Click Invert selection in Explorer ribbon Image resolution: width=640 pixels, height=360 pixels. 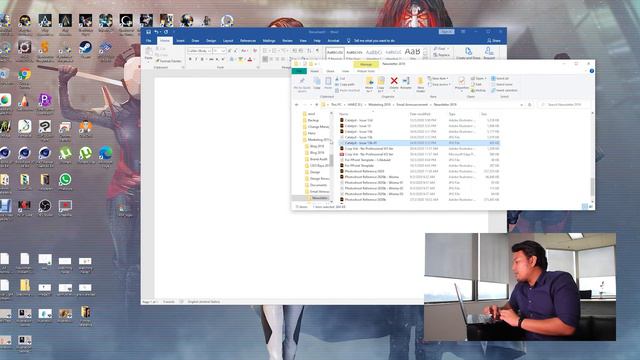click(504, 90)
